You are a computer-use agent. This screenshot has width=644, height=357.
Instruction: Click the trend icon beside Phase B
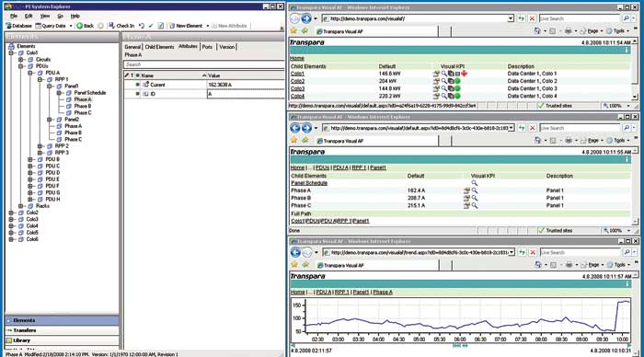(x=466, y=198)
